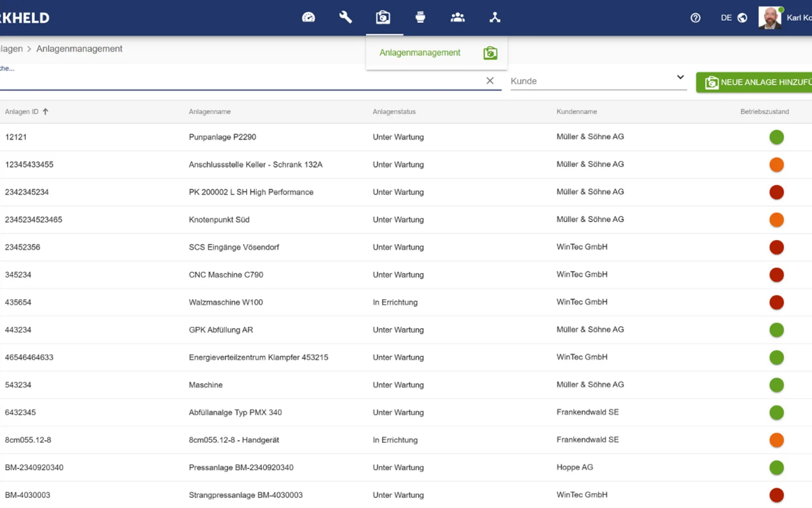
Task: Sort by Anlagenstatus column header
Action: tap(394, 112)
